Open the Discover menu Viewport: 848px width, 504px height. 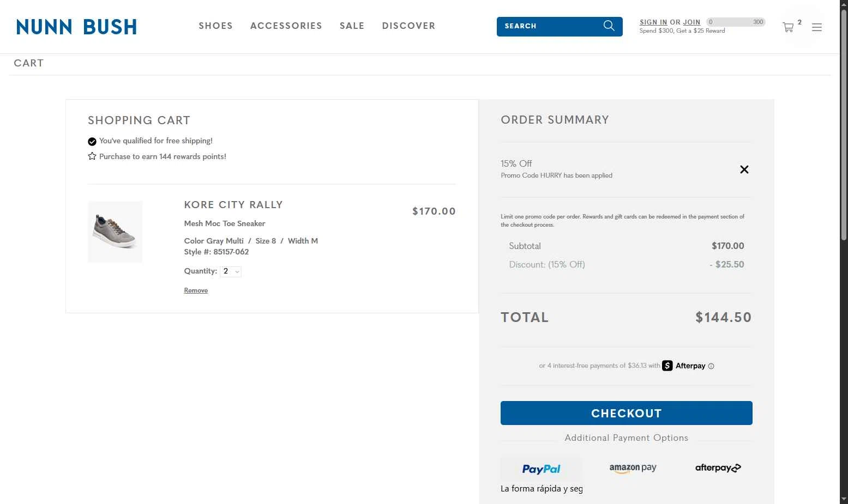(408, 26)
